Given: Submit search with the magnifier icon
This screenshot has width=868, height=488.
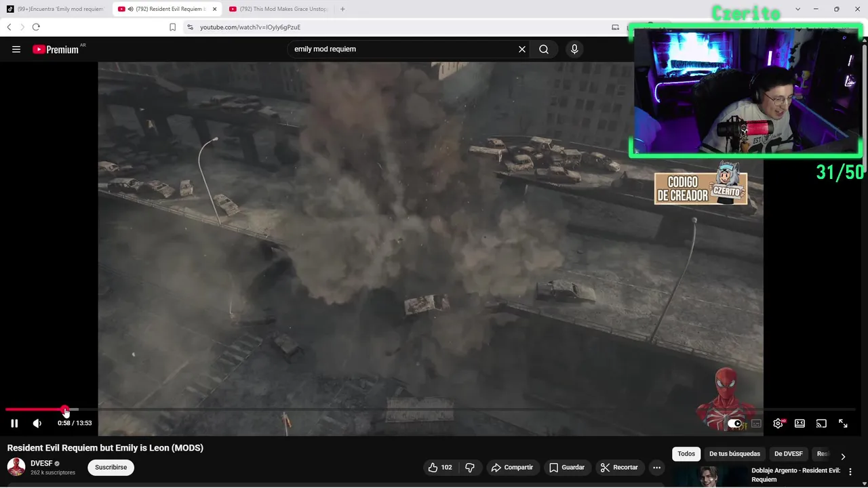Looking at the screenshot, I should (x=544, y=49).
